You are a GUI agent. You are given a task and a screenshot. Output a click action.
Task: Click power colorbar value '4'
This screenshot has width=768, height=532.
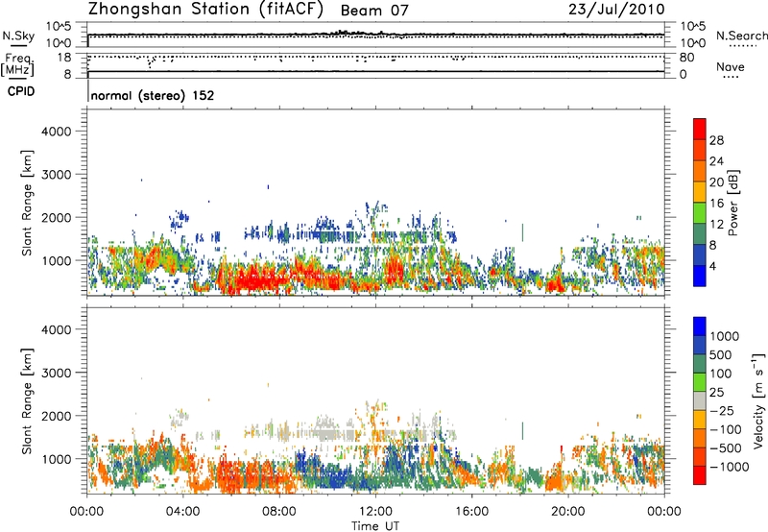[x=713, y=267]
